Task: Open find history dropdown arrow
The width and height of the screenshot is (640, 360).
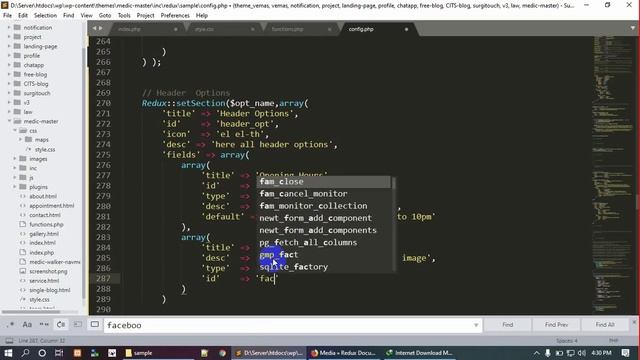Action: point(476,325)
